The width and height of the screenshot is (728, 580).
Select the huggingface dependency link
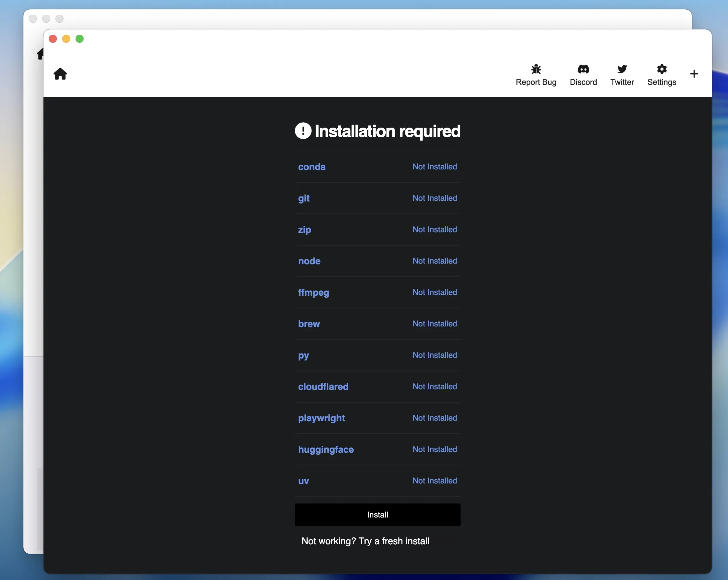326,449
